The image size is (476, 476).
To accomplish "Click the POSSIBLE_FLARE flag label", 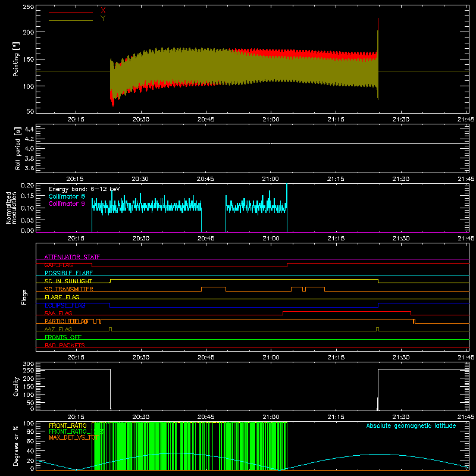I will click(68, 273).
